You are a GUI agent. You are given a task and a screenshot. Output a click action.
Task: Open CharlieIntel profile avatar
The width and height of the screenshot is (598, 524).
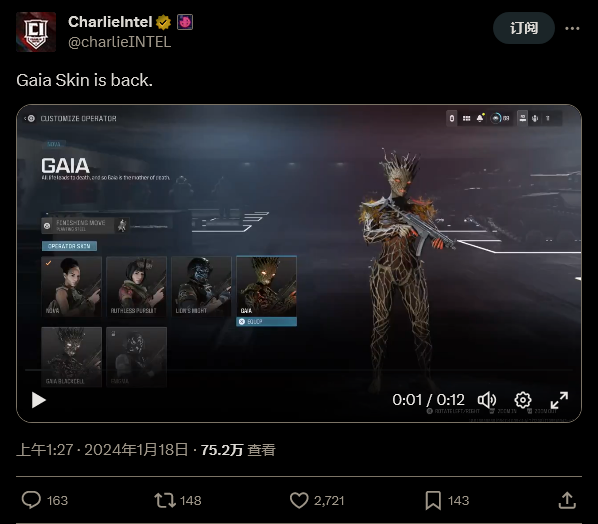point(36,32)
